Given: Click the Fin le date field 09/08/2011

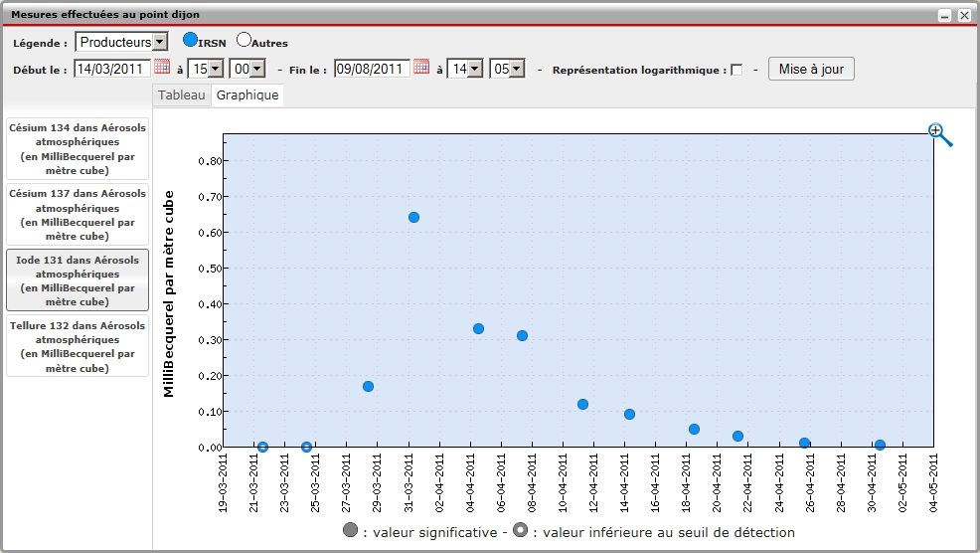Looking at the screenshot, I should point(373,69).
